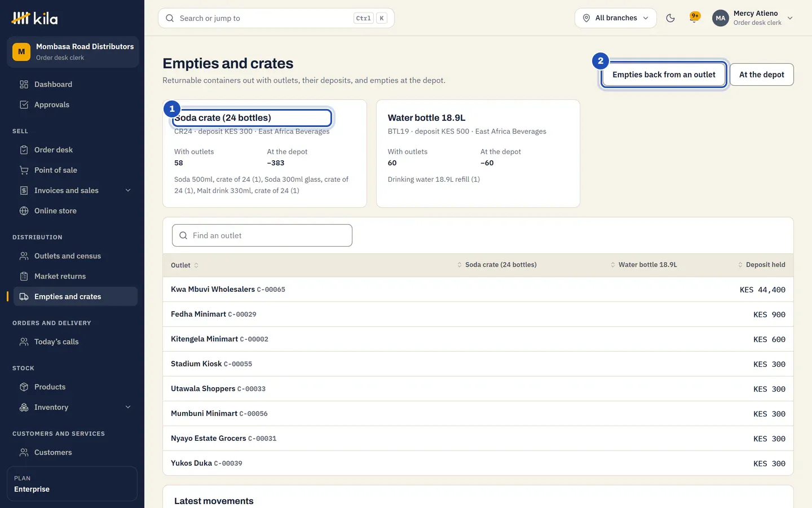This screenshot has width=812, height=508.
Task: Select Stadium Kiosk outlet row
Action: coord(478,364)
